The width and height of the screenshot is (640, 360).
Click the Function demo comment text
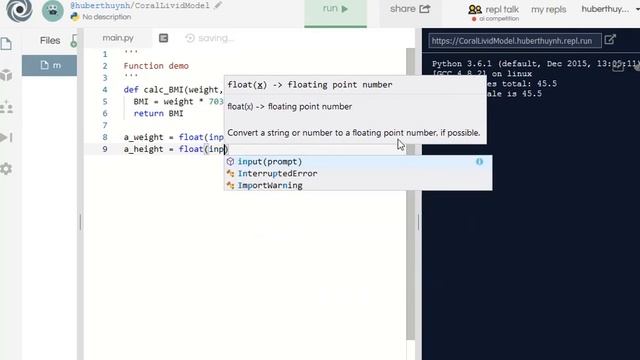(156, 66)
